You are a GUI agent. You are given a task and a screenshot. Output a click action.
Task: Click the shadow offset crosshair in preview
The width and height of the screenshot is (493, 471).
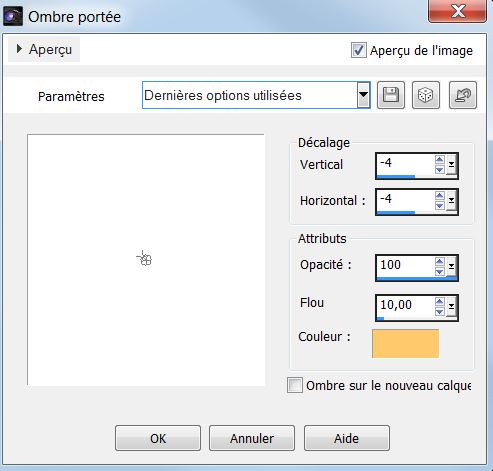(x=144, y=259)
